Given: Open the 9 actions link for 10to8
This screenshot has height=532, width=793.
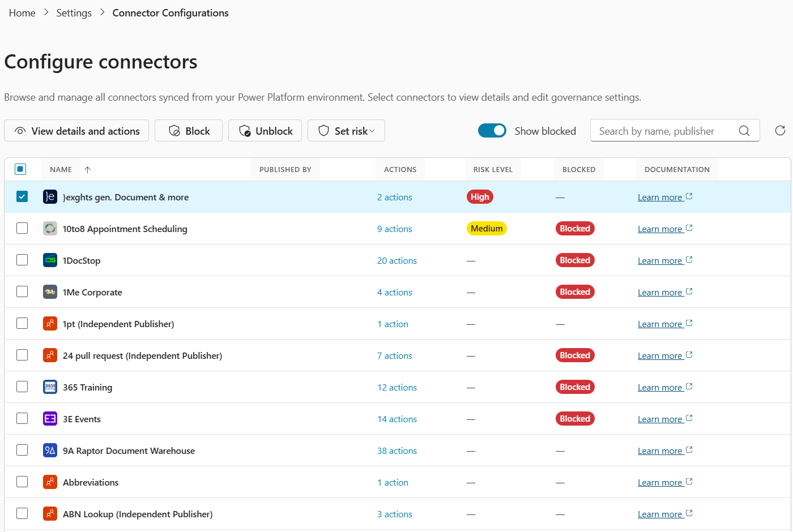Looking at the screenshot, I should pos(395,229).
